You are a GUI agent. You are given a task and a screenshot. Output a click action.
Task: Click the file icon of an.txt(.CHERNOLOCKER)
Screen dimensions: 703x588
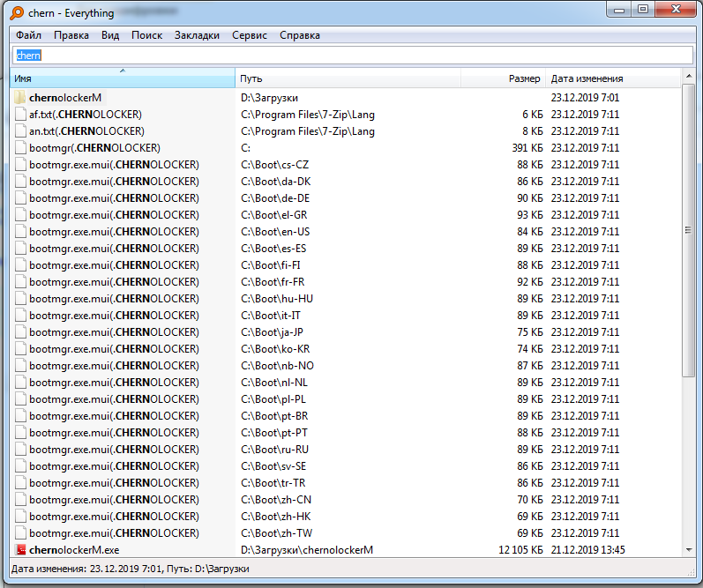(20, 130)
